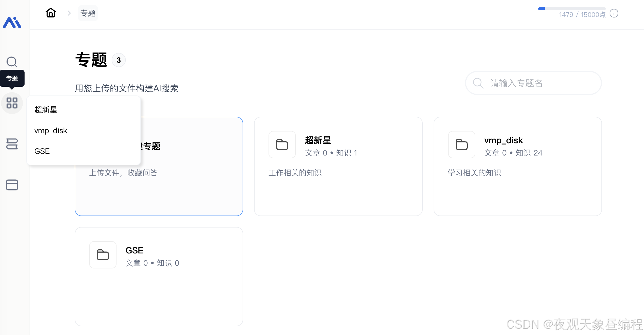Open the search icon in sidebar
This screenshot has width=644, height=335.
12,62
